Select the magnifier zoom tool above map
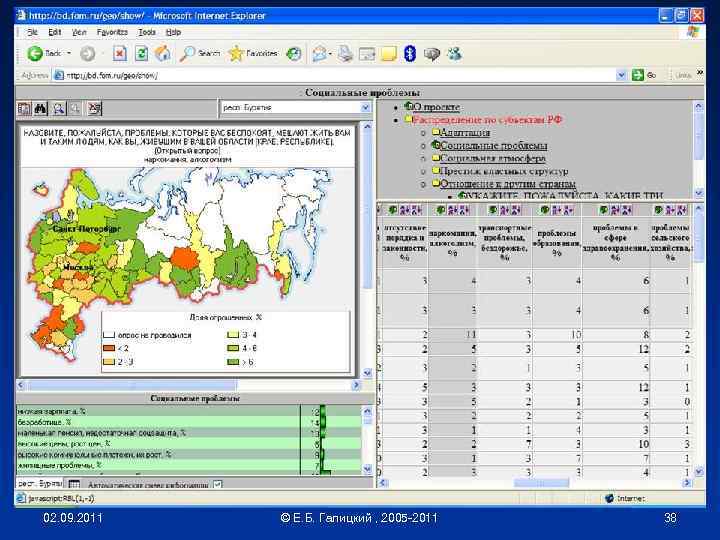This screenshot has width=720, height=540. [59, 108]
